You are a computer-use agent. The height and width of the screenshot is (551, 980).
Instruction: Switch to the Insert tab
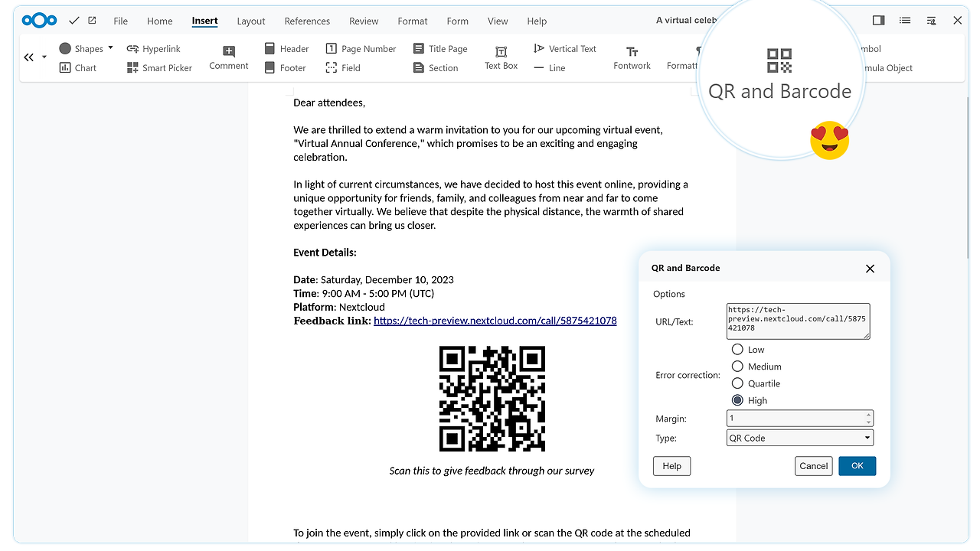tap(204, 21)
